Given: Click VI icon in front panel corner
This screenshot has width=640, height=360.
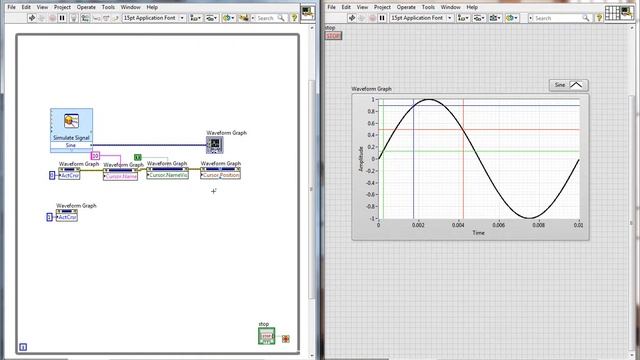Looking at the screenshot, I should click(627, 12).
